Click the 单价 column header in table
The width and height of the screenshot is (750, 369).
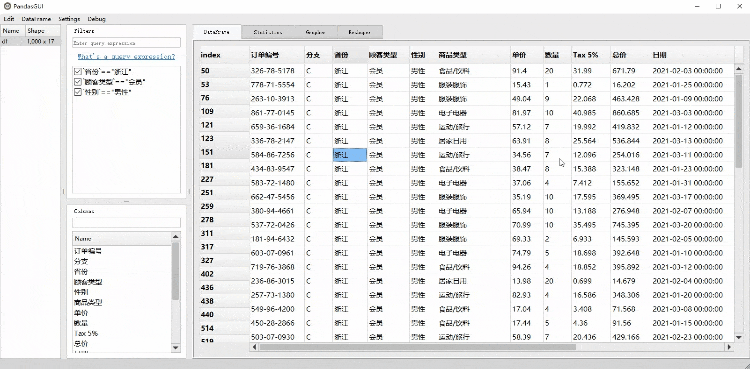[x=527, y=55]
